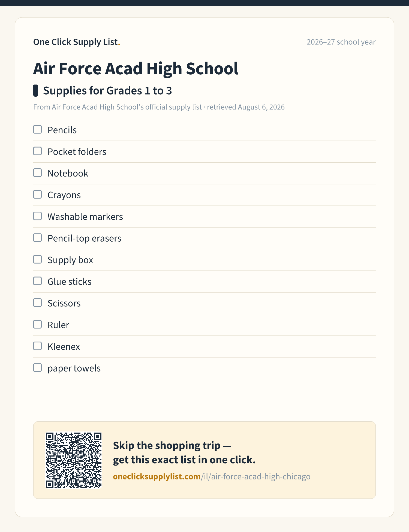Click the QR code image
The height and width of the screenshot is (532, 409).
[x=74, y=460]
